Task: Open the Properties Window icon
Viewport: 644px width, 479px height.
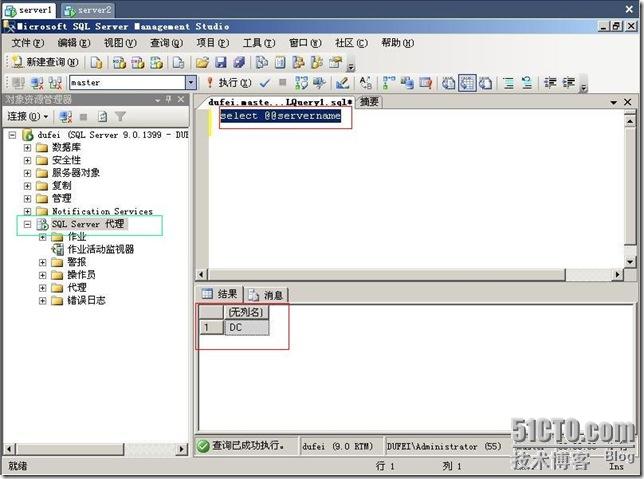Action: pyautogui.click(x=336, y=62)
